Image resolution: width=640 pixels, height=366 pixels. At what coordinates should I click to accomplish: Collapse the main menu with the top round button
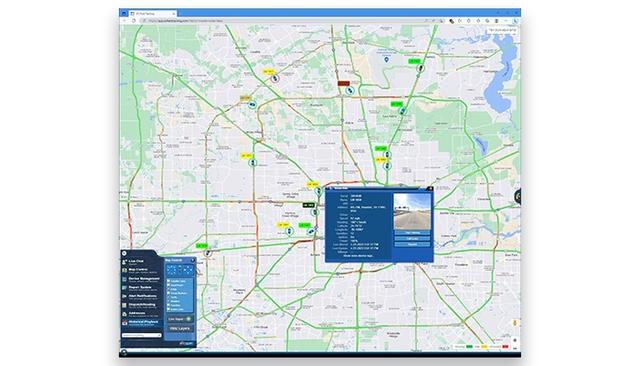coord(124,253)
